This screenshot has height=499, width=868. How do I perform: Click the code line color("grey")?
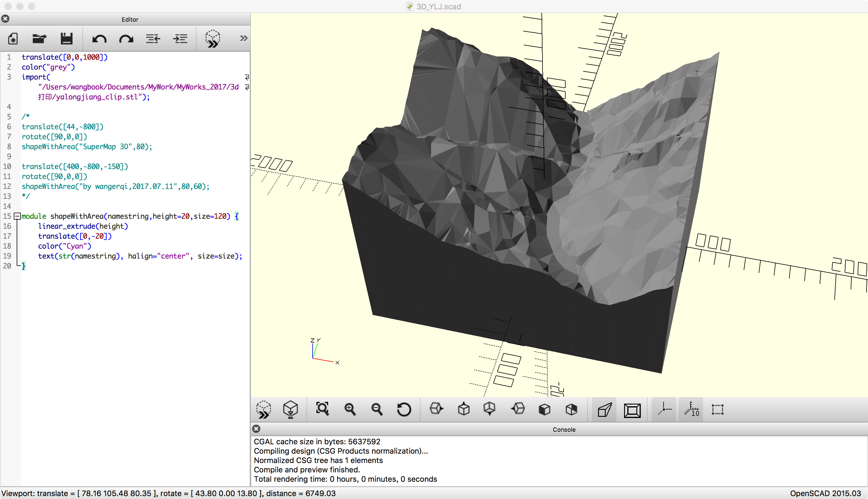tap(48, 67)
